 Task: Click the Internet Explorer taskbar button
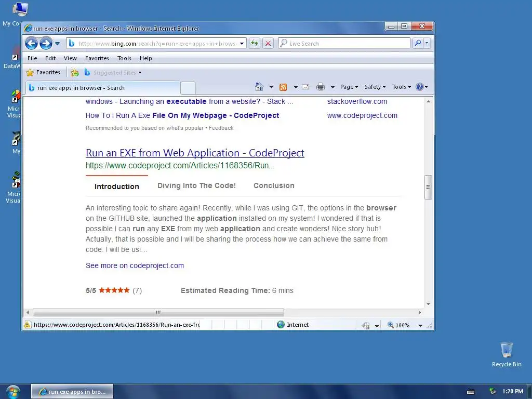[x=72, y=392]
